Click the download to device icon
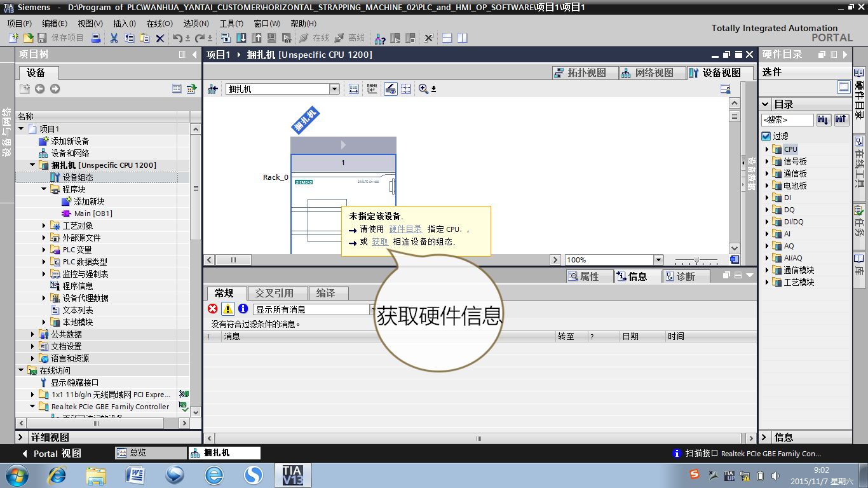The image size is (868, 488). [241, 38]
